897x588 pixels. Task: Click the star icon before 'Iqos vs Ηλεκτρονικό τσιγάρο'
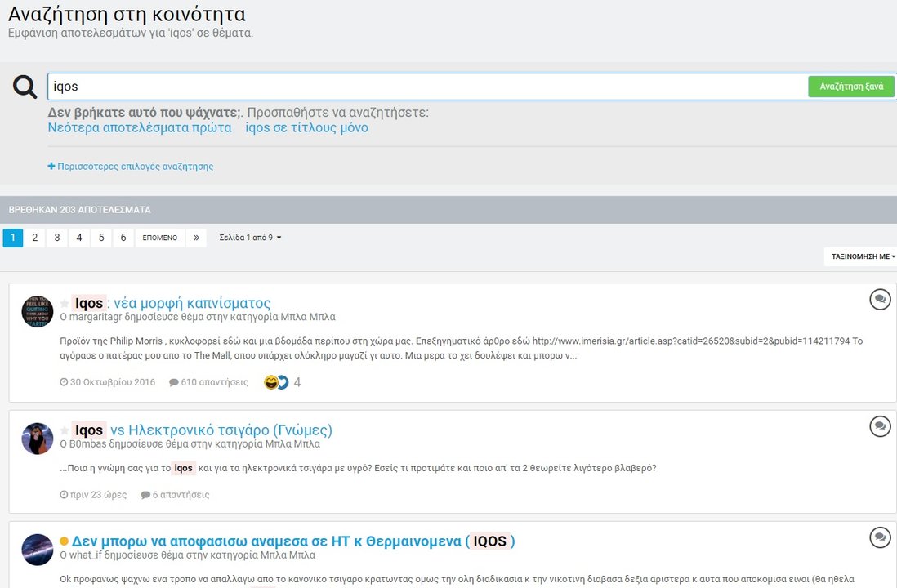click(65, 430)
